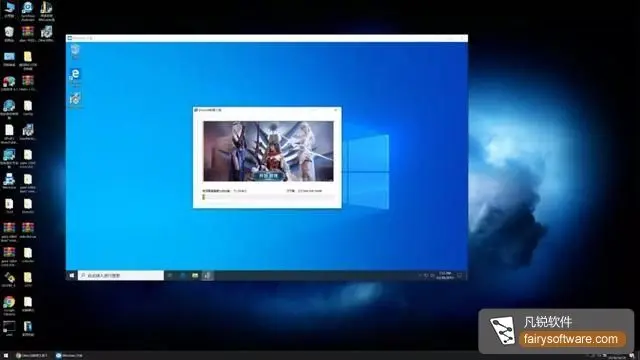The image size is (640, 360).
Task: Open the cmd shortcut on host desktop
Action: point(9,329)
